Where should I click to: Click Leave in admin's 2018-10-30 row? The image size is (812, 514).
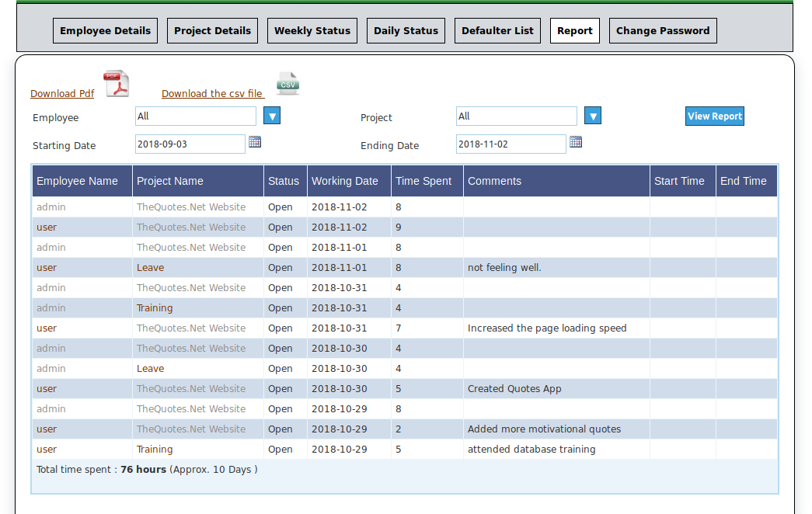pos(150,369)
